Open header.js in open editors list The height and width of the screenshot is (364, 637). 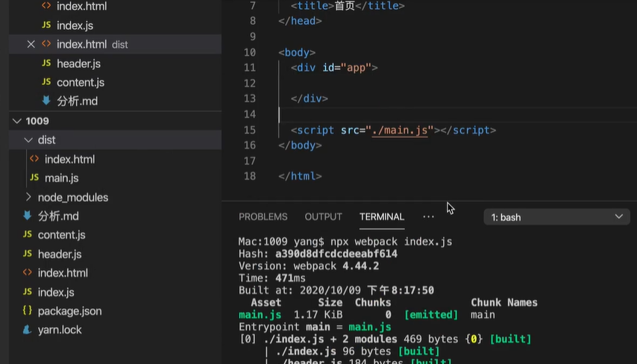tap(78, 64)
